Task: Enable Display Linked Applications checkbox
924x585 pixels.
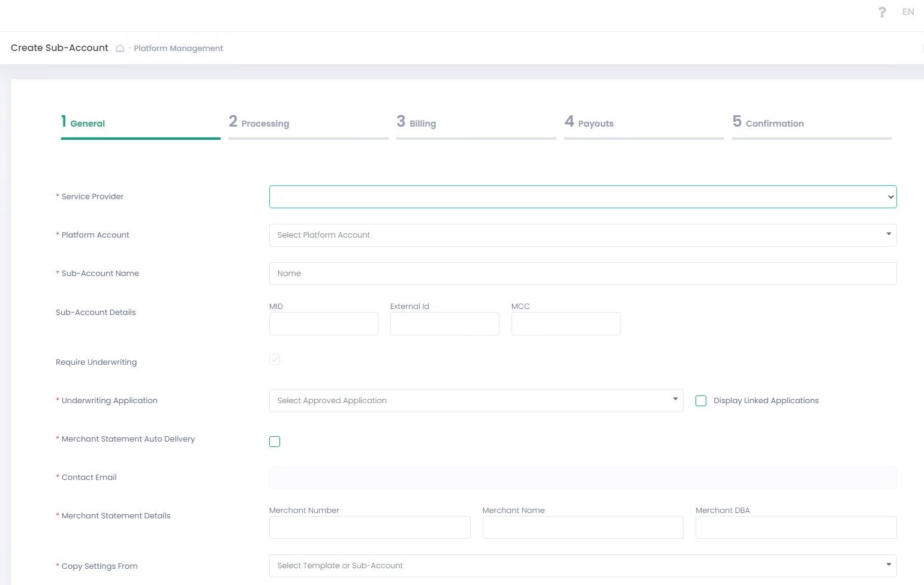Action: click(701, 401)
